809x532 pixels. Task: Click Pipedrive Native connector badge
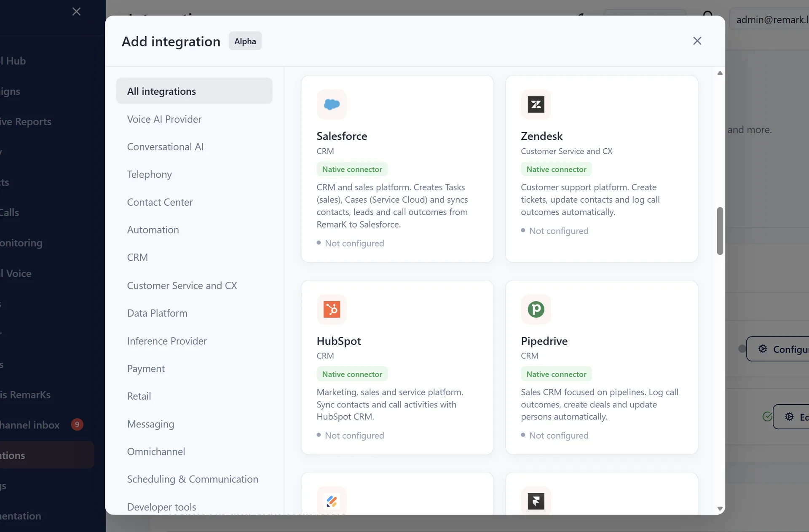pos(556,374)
